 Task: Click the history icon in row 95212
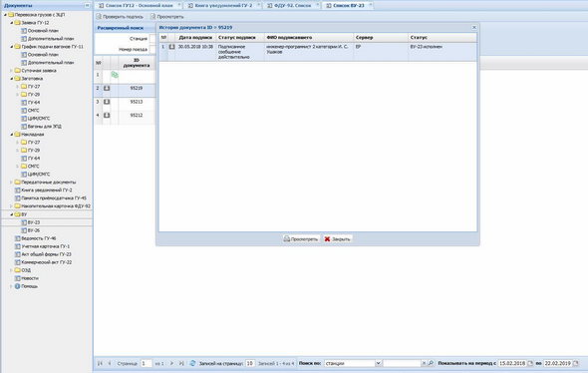[107, 116]
